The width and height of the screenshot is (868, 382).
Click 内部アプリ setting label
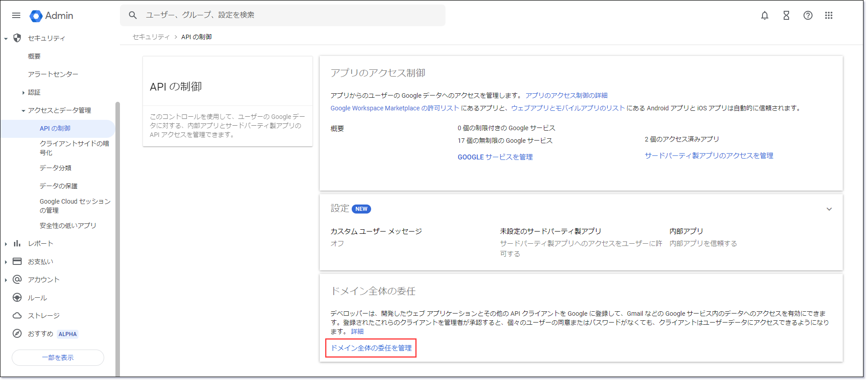click(686, 231)
